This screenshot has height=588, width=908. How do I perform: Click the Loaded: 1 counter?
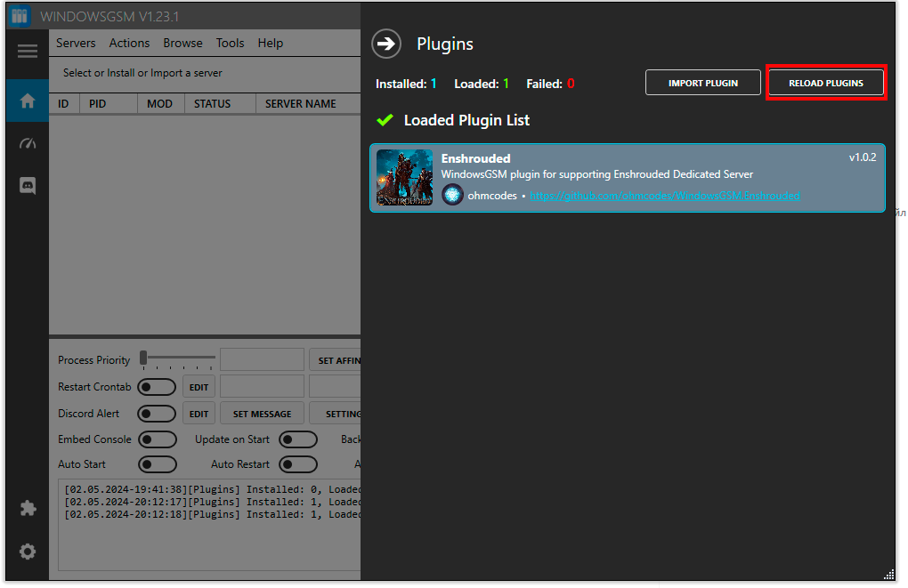click(482, 84)
